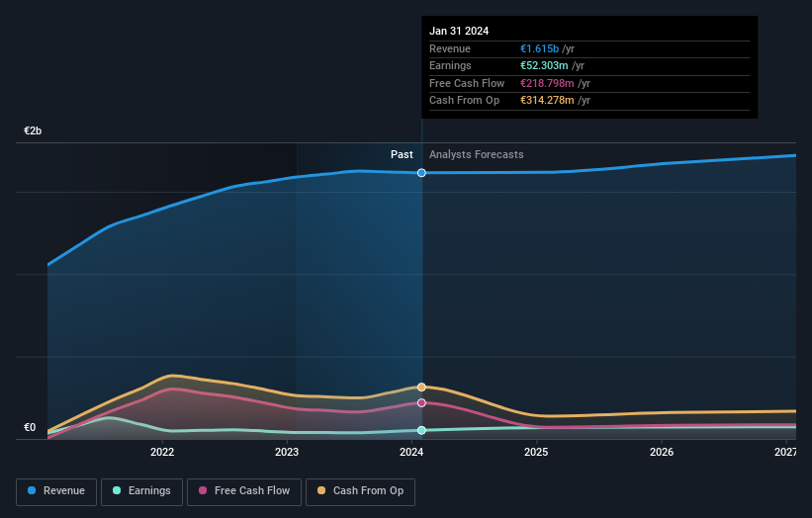This screenshot has height=518, width=812.
Task: Click the Earnings row label in tooltip
Action: click(451, 65)
